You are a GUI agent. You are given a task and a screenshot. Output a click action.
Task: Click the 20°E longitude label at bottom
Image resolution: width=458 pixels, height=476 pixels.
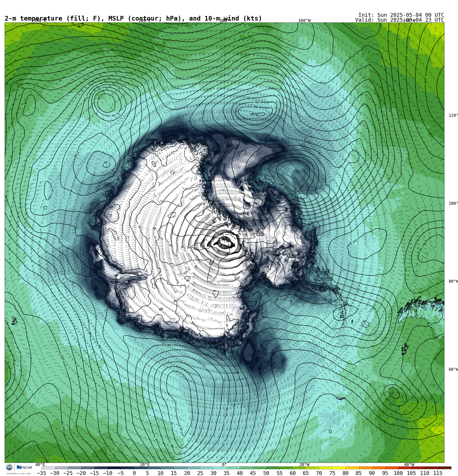[145, 465]
